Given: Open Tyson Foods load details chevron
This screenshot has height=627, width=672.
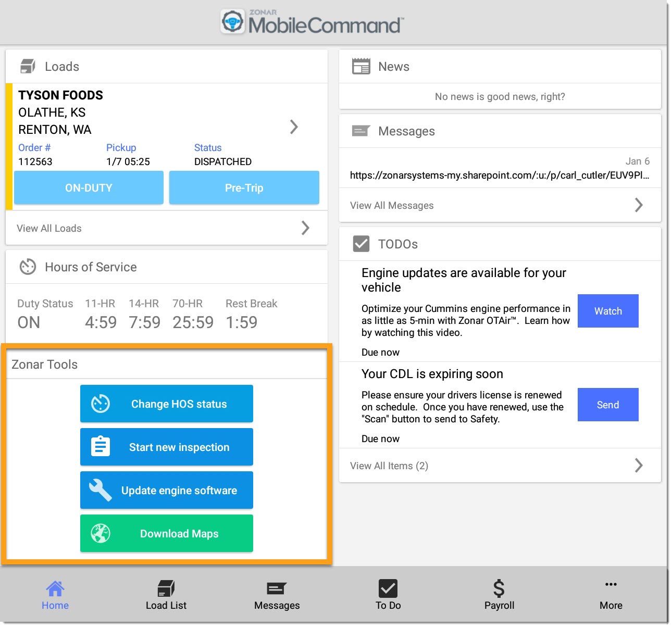Looking at the screenshot, I should click(x=294, y=127).
